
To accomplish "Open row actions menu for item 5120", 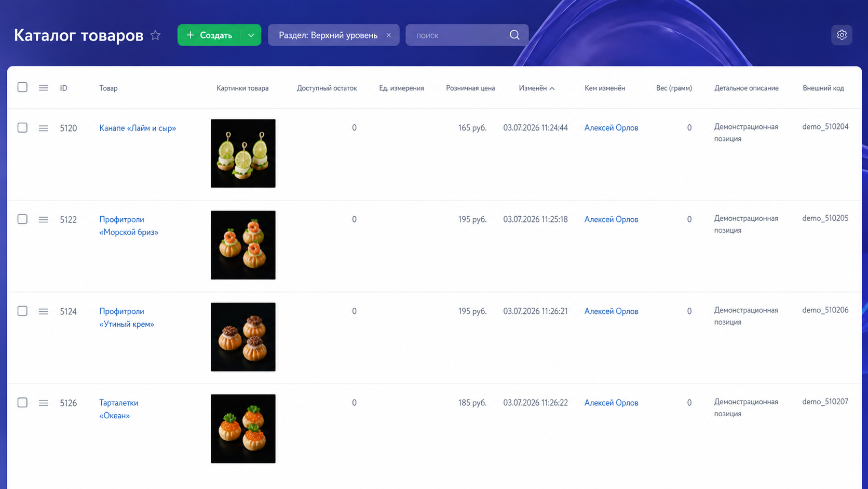I will coord(43,128).
